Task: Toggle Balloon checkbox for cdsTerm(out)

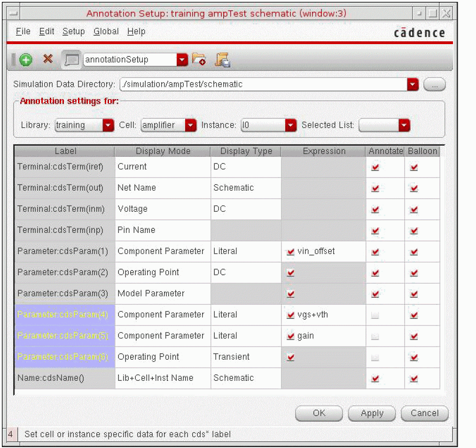Action: [414, 188]
